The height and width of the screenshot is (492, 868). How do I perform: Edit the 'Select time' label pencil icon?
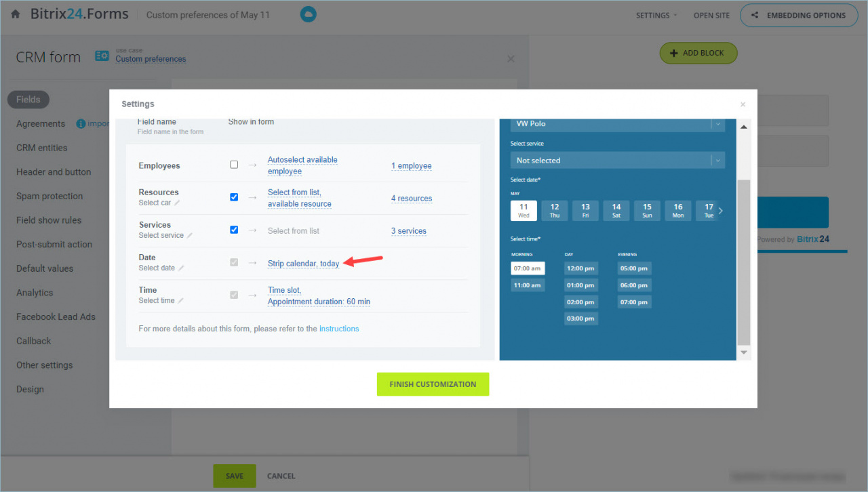180,300
